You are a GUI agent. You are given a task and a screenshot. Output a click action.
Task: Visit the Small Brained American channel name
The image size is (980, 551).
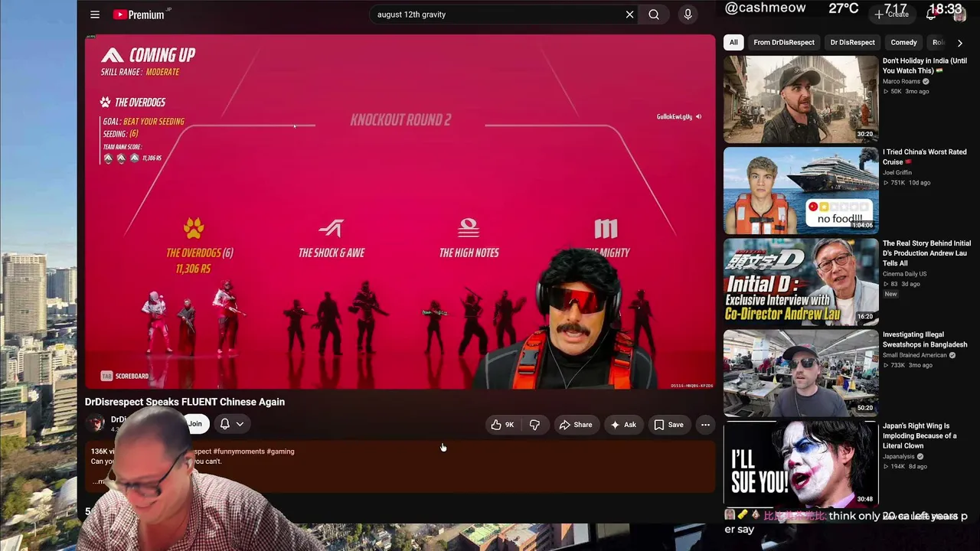[915, 355]
